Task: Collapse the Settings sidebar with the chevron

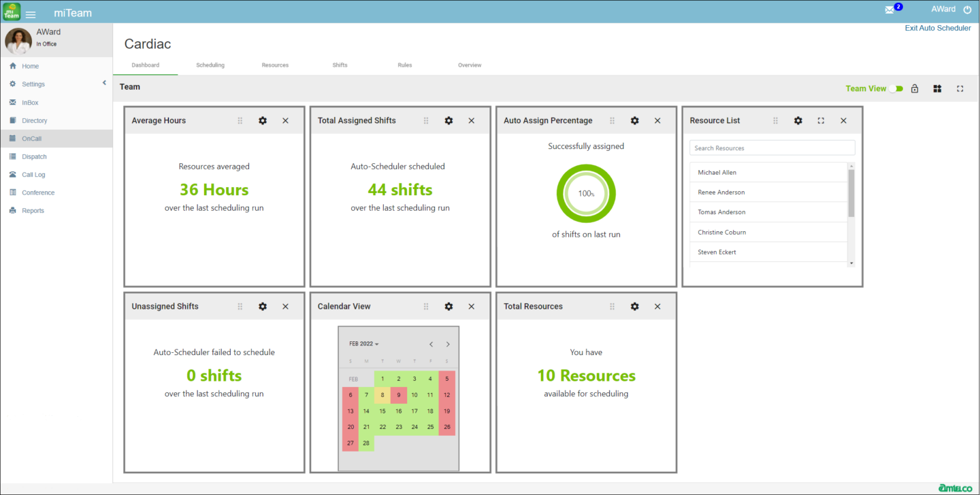Action: pos(103,82)
